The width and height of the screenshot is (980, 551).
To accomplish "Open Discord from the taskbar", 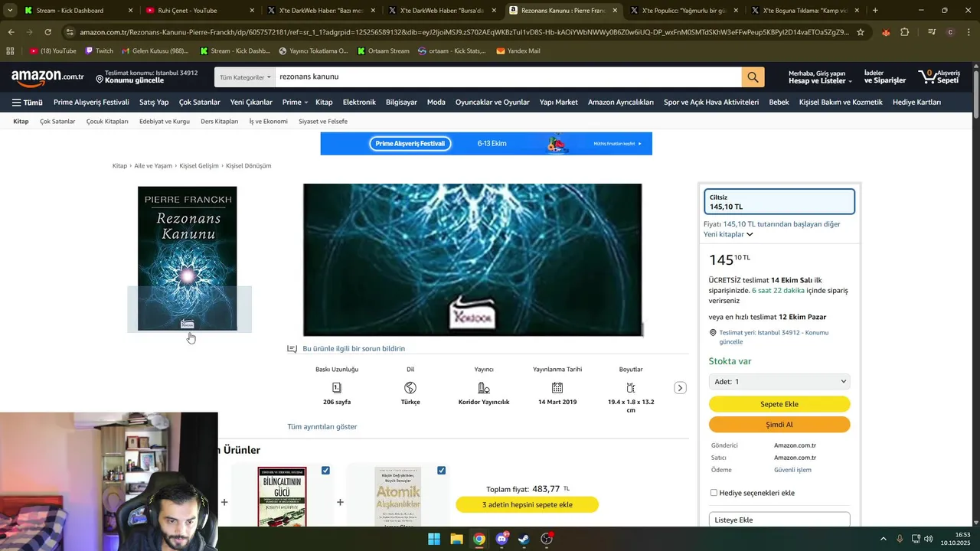I will coord(501,539).
